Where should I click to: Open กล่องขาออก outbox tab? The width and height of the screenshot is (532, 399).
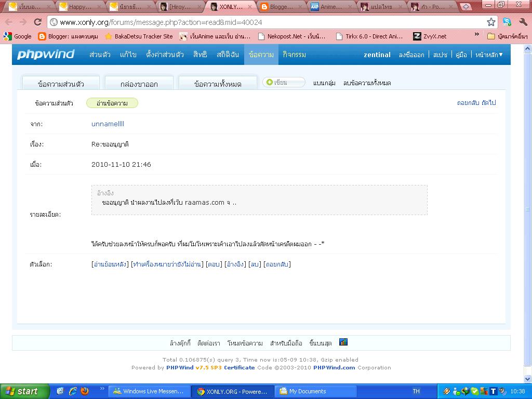click(139, 84)
